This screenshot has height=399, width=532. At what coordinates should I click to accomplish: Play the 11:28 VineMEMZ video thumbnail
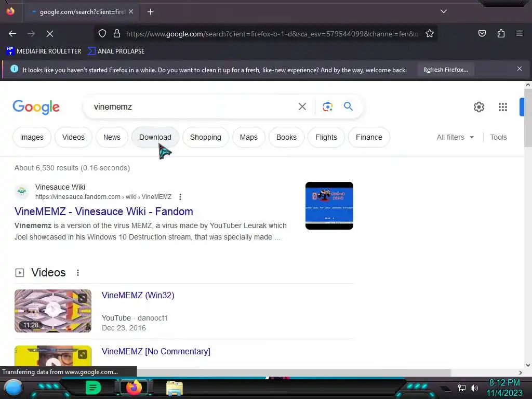tap(53, 311)
